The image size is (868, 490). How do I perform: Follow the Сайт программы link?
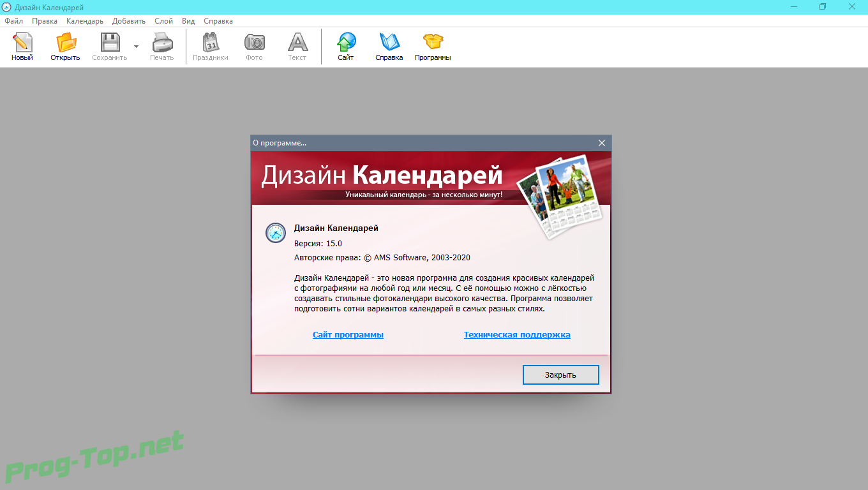point(348,334)
